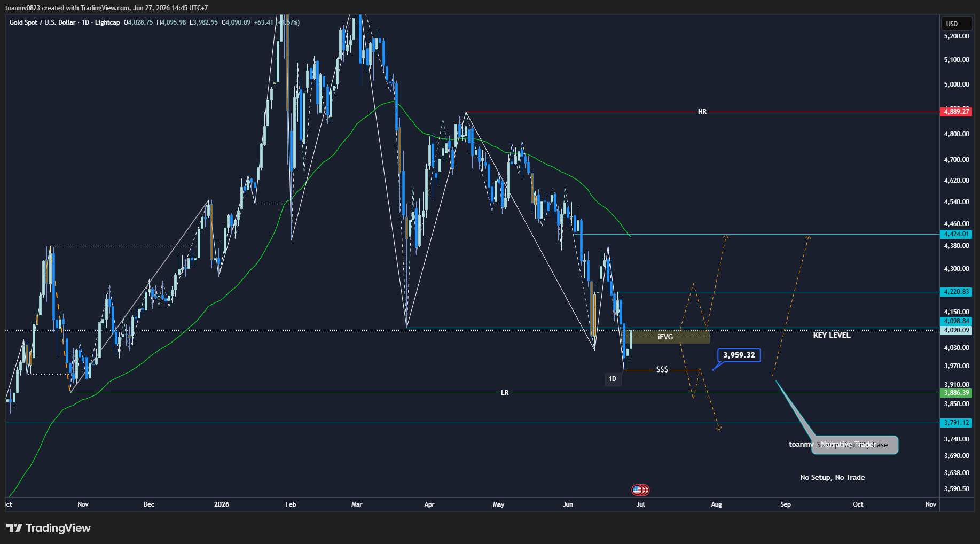The width and height of the screenshot is (980, 544).
Task: Click the Aug label on time axis
Action: coord(716,504)
